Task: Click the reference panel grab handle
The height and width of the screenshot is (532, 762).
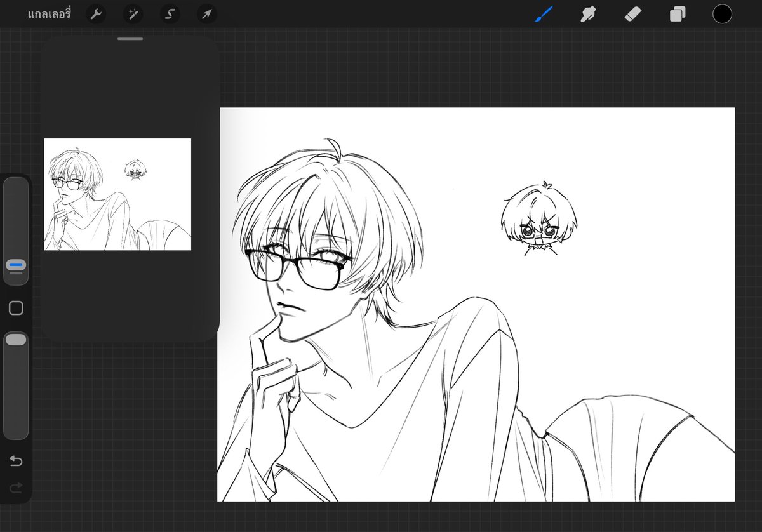Action: click(x=130, y=39)
